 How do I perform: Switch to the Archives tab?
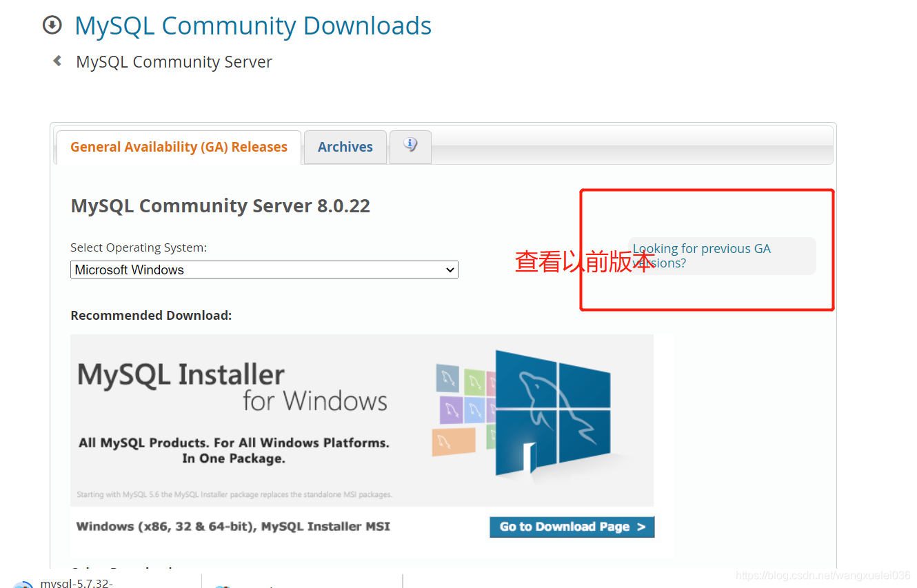pos(345,147)
